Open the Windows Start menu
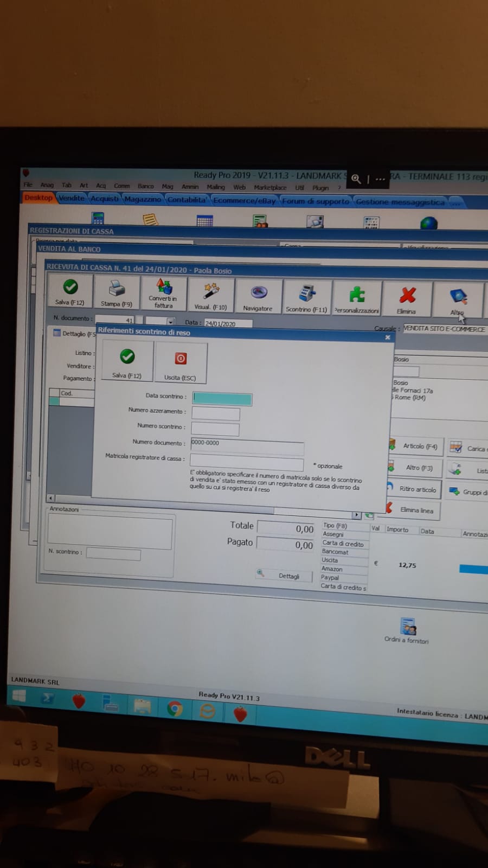The image size is (488, 868). 20,696
